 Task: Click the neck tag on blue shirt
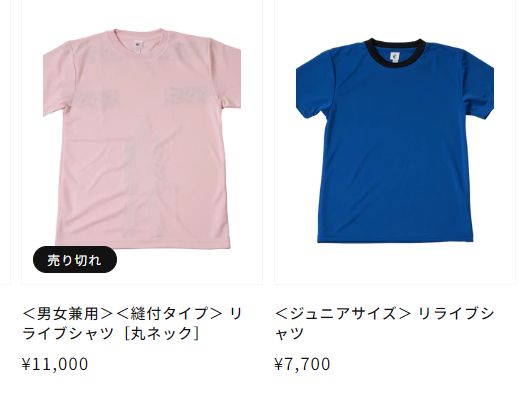[394, 57]
